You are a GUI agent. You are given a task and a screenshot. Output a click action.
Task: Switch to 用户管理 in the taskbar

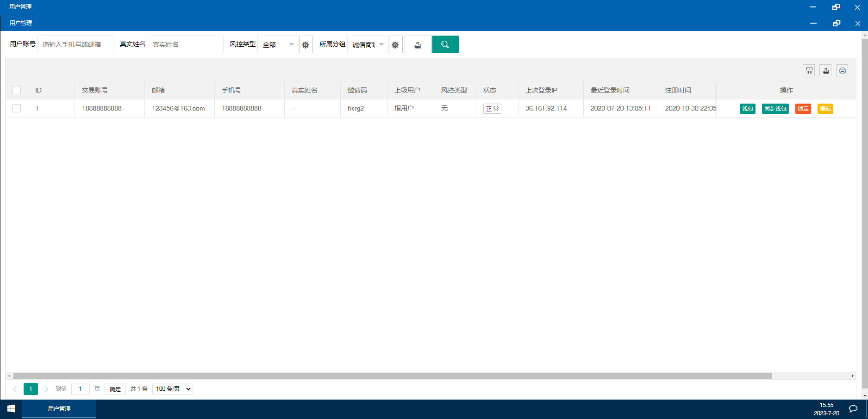click(x=59, y=409)
